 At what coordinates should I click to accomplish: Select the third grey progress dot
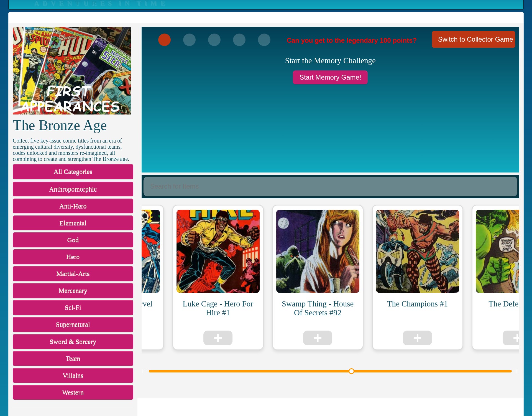pyautogui.click(x=214, y=40)
